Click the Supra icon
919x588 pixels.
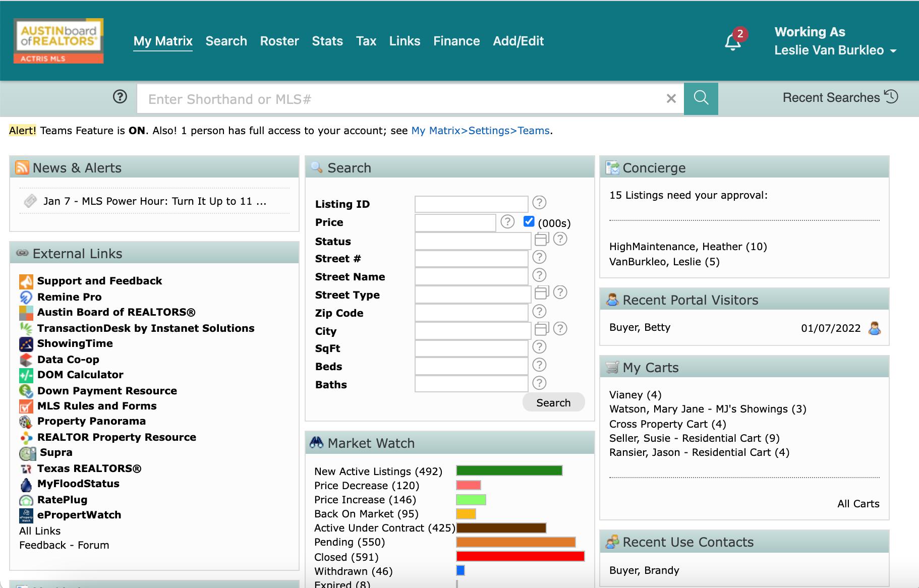tap(27, 453)
